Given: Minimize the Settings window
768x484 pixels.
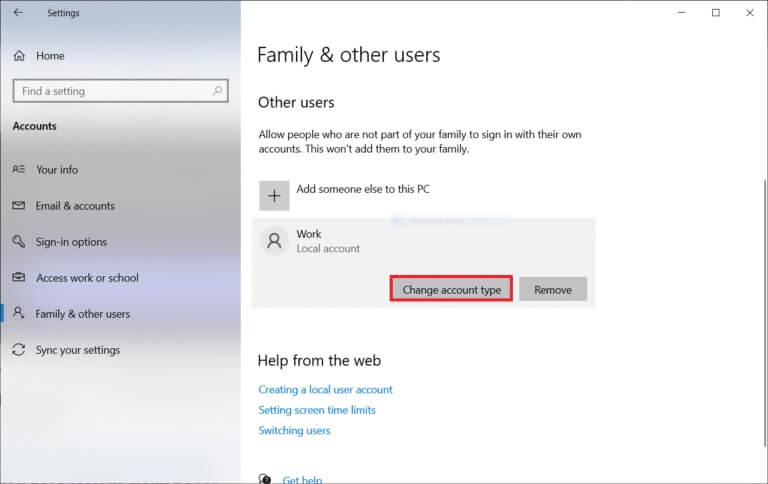Looking at the screenshot, I should (681, 12).
